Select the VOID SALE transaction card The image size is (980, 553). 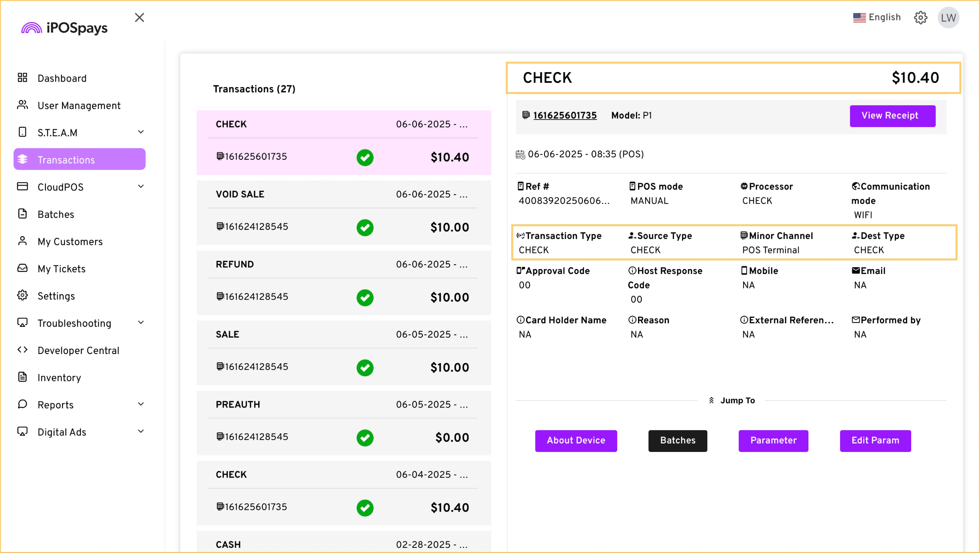click(x=344, y=213)
